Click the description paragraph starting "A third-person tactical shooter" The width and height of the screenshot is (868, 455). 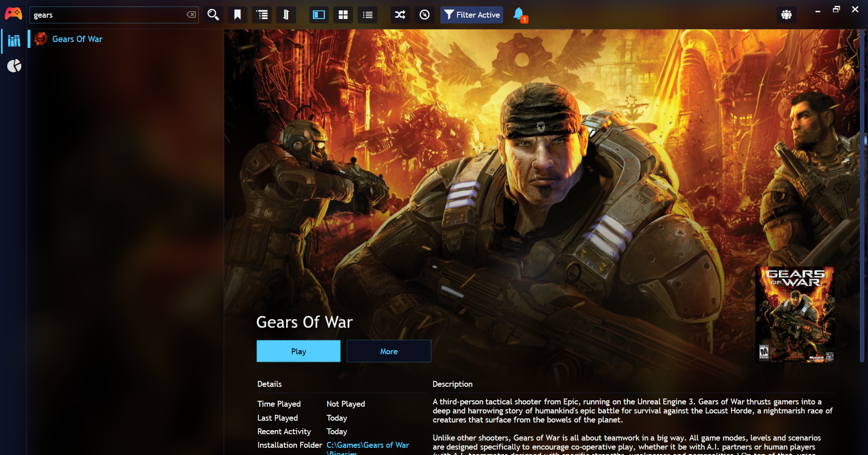632,411
